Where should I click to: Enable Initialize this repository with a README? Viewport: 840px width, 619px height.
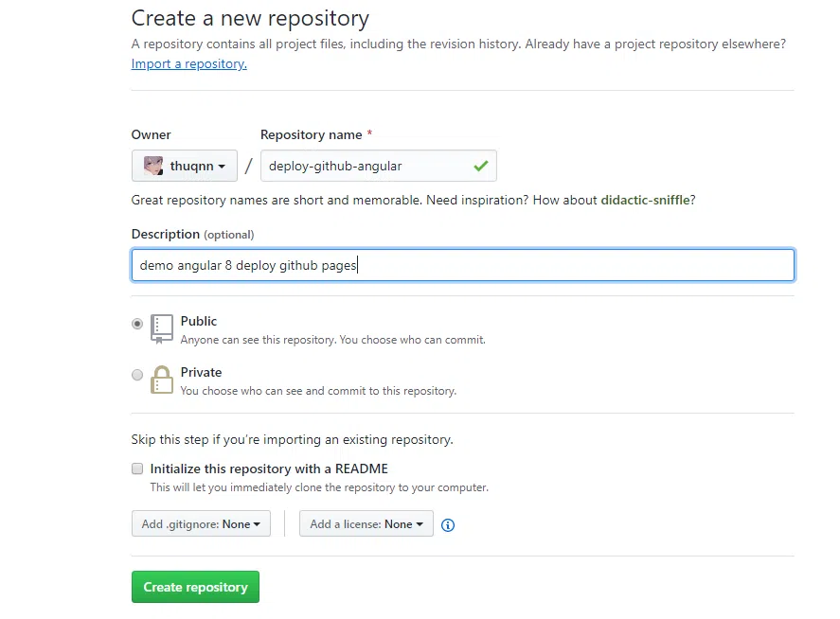click(137, 469)
